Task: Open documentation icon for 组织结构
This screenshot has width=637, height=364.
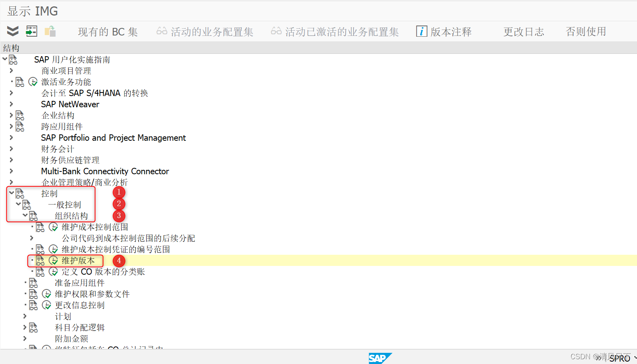Action: [33, 216]
